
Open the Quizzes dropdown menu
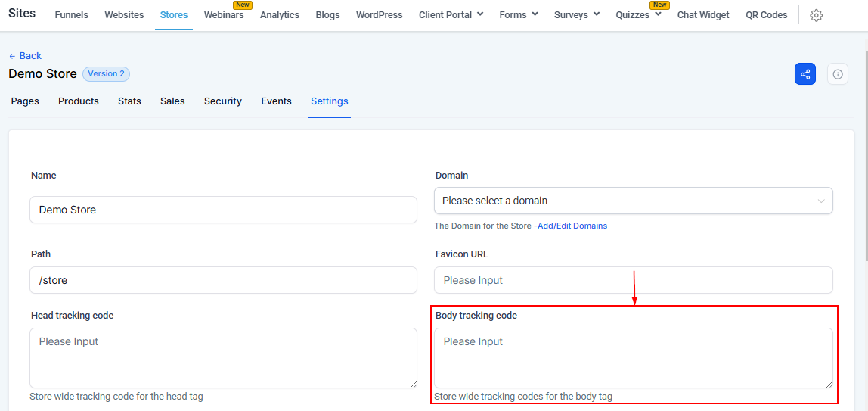[x=638, y=15]
